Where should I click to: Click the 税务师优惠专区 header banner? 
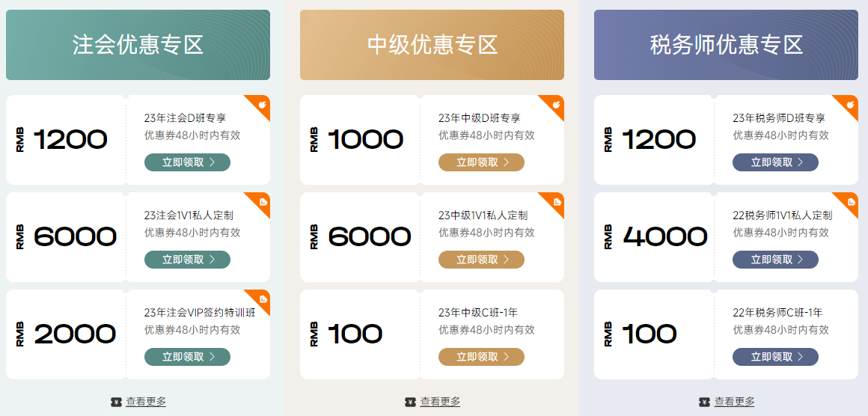click(726, 45)
